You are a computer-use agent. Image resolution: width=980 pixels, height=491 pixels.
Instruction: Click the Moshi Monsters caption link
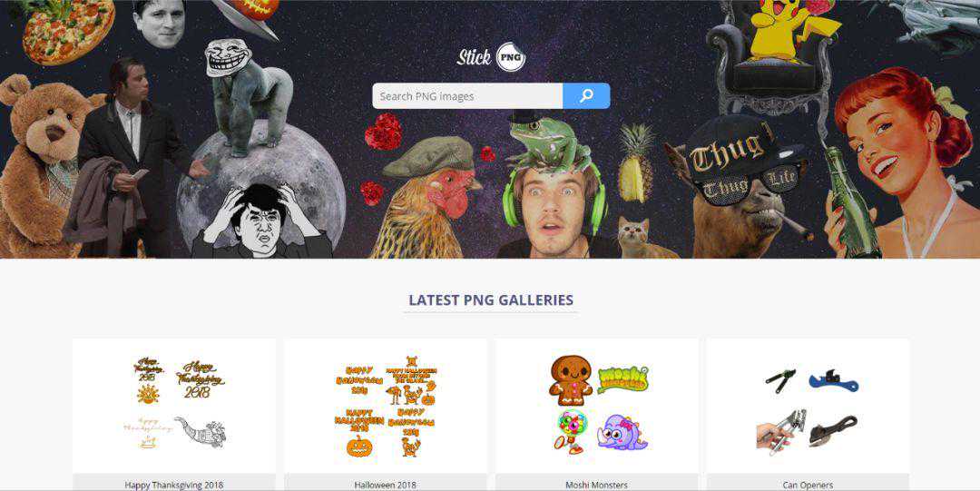596,485
